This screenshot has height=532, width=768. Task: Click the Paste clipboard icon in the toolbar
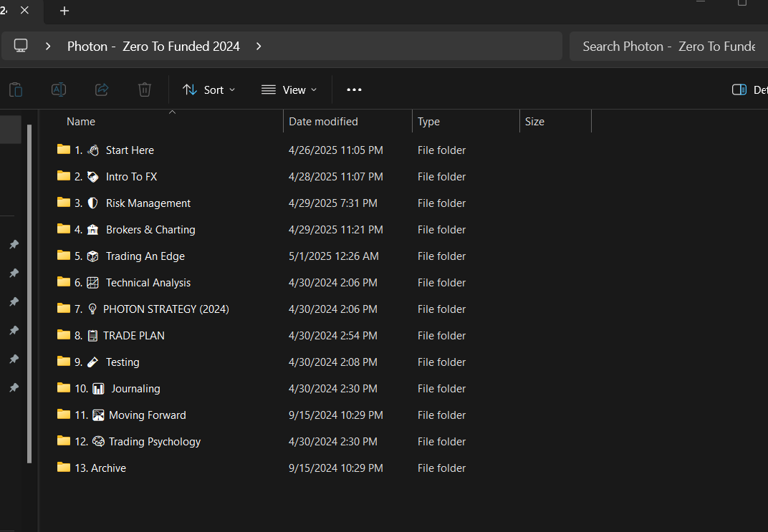16,90
